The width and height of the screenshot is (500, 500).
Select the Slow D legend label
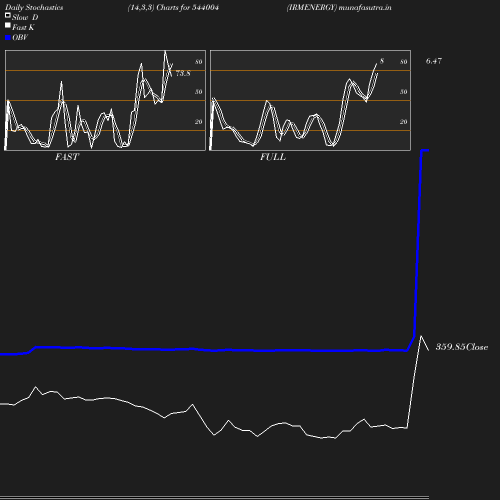(25, 17)
